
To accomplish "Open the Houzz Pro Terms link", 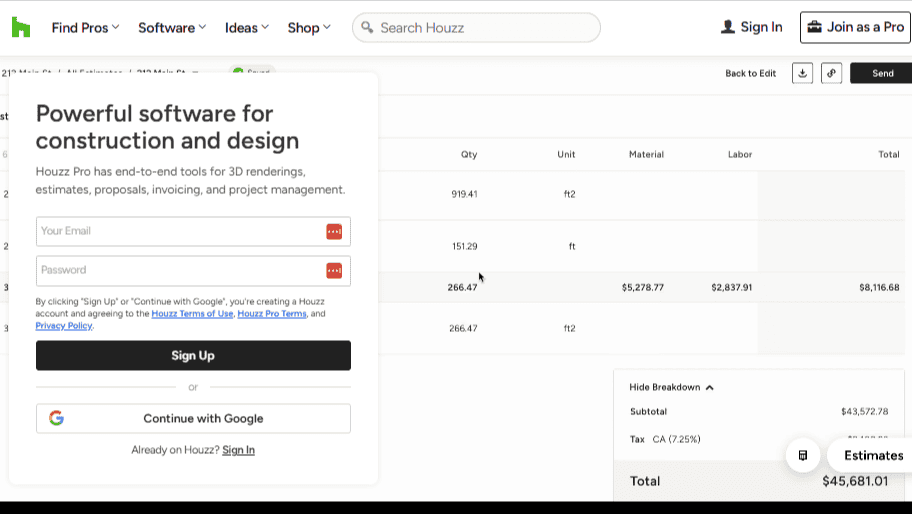I will (x=272, y=313).
